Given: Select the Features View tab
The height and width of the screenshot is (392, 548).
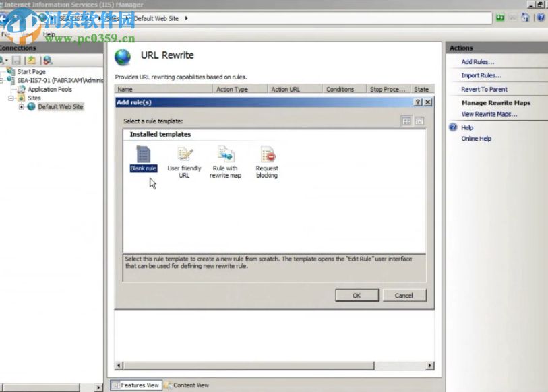Looking at the screenshot, I should [x=140, y=385].
